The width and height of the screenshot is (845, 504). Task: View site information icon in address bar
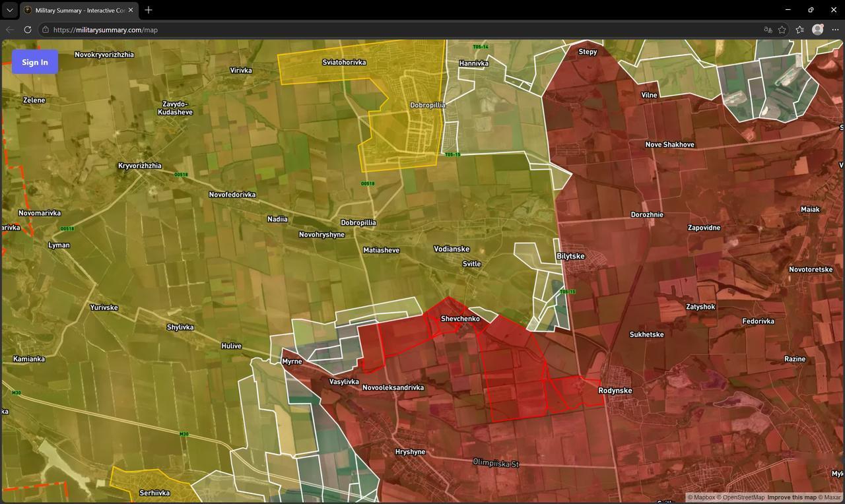[x=45, y=30]
